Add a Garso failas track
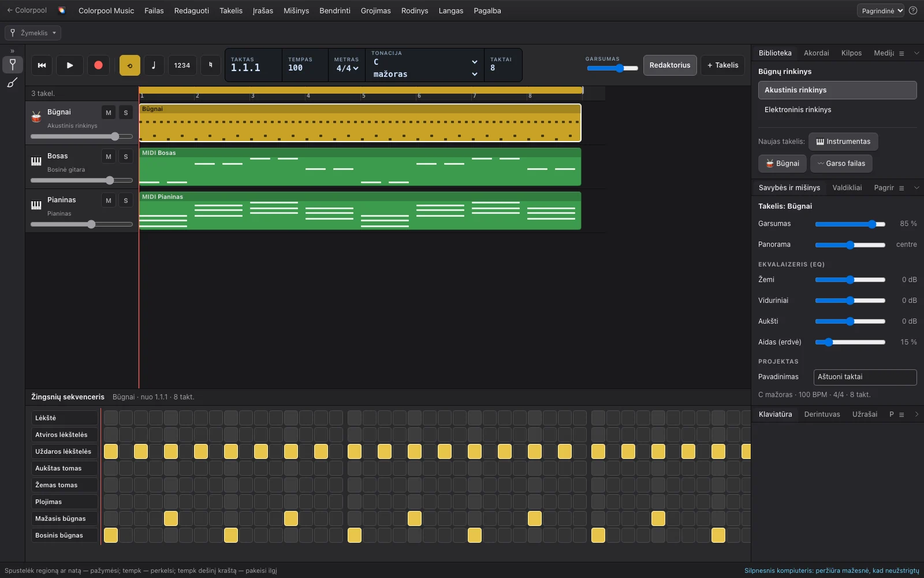 (841, 164)
